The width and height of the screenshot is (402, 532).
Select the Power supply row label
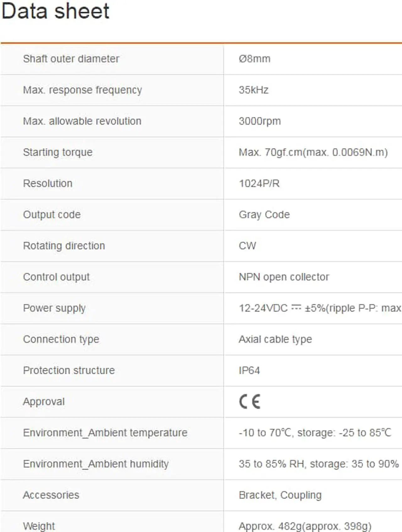coord(54,308)
